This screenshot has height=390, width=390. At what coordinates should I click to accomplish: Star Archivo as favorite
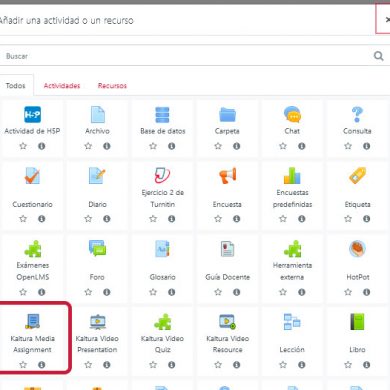tap(88, 146)
